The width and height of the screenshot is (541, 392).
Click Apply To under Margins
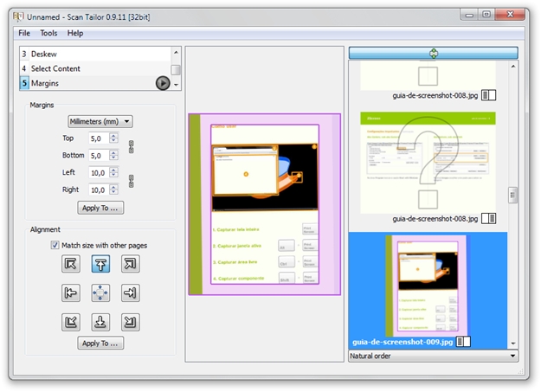coord(100,208)
